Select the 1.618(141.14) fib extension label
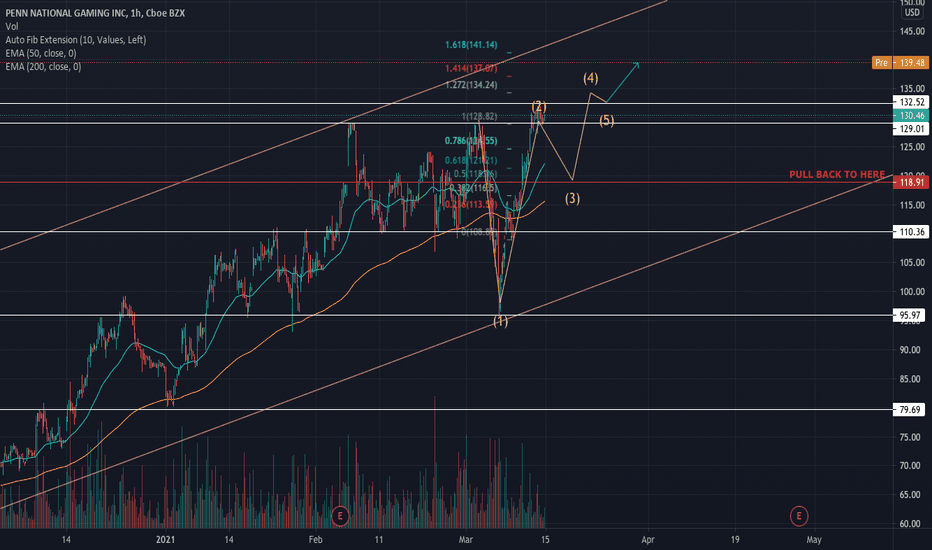Viewport: 932px width, 550px height. 471,45
